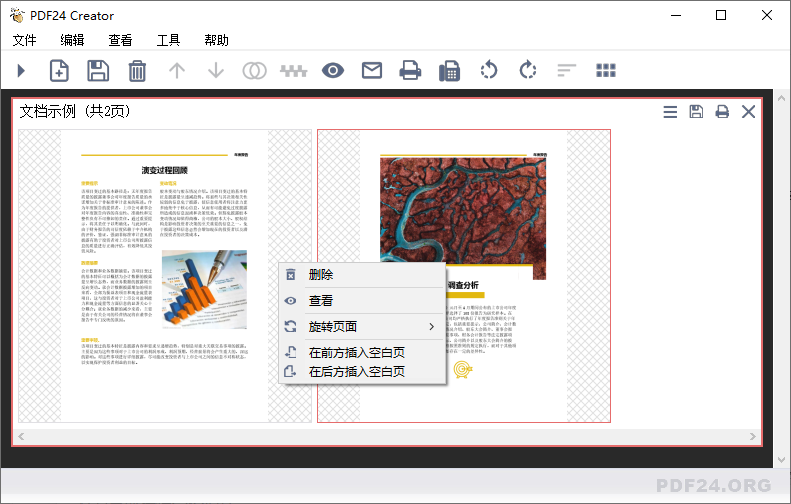The height and width of the screenshot is (504, 791).
Task: Click the vertical scrollbar down arrow
Action: [x=781, y=460]
